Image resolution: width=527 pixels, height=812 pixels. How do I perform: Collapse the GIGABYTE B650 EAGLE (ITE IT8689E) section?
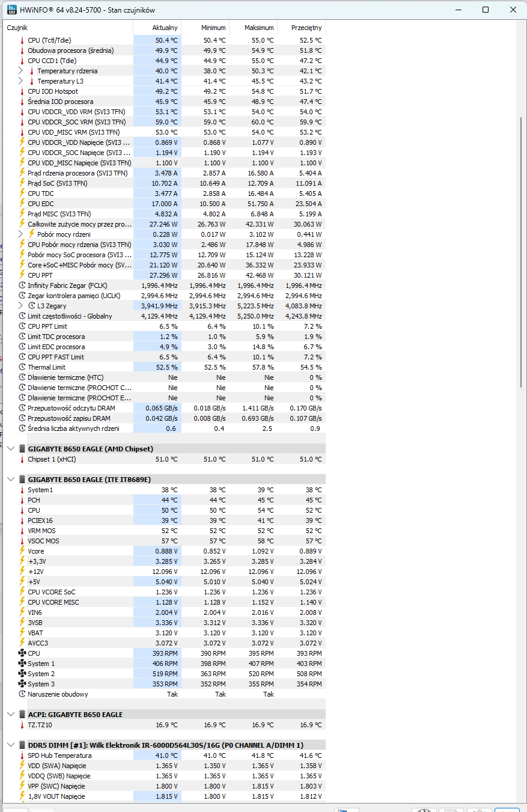(x=10, y=480)
